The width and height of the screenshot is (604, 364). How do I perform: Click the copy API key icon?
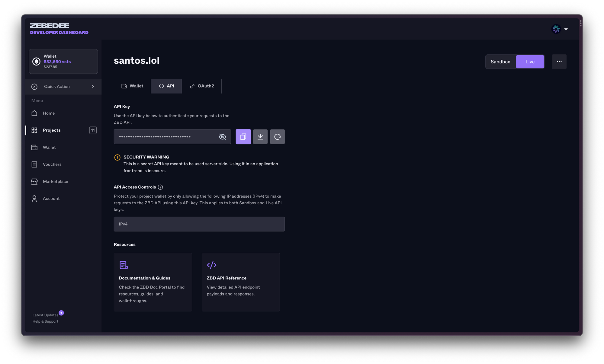[x=243, y=136]
